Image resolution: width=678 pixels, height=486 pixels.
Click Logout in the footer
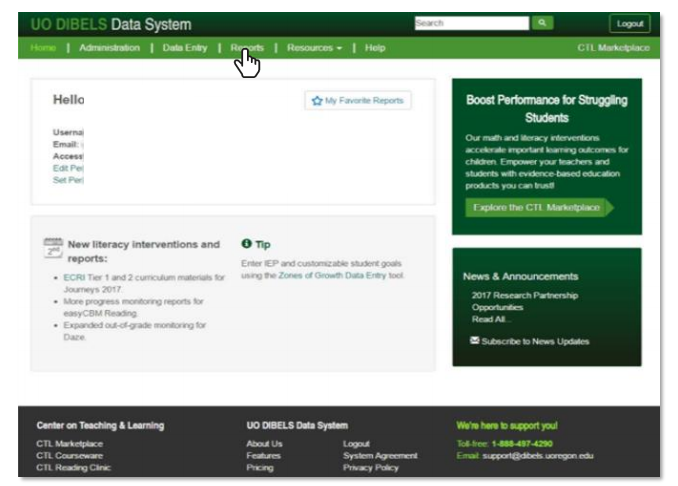[356, 444]
